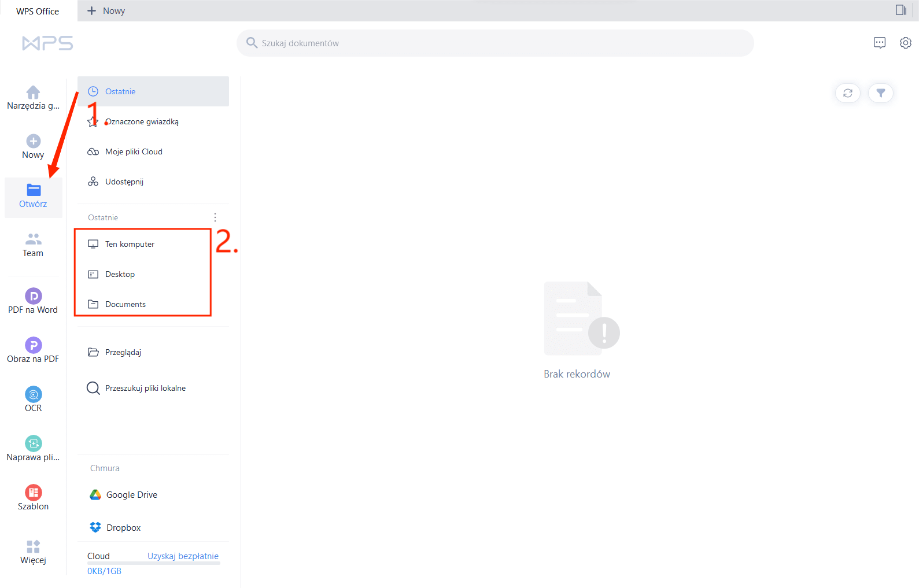919x588 pixels.
Task: Click the refresh button in file list
Action: 848,93
